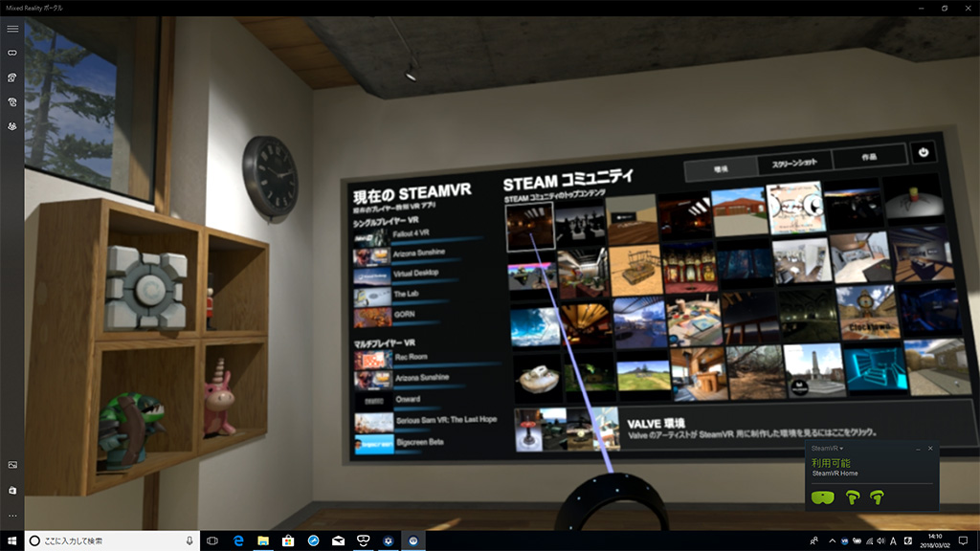Image resolution: width=980 pixels, height=551 pixels.
Task: Open Serious Sam VR: The Last Hope
Action: click(427, 422)
